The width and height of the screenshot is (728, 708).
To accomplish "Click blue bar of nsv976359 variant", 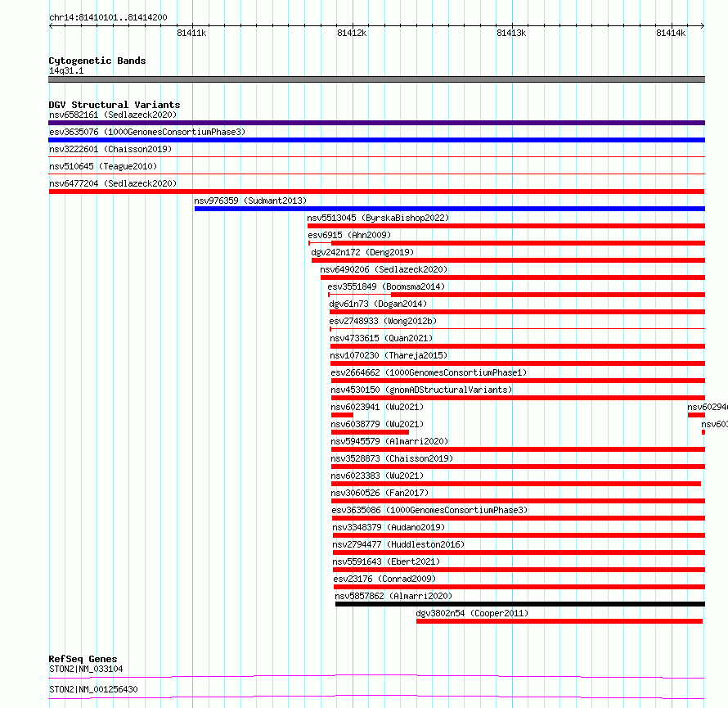I will [x=450, y=209].
